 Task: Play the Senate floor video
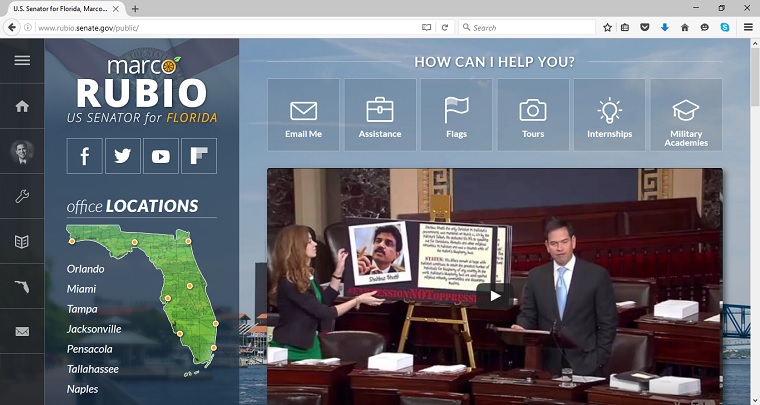(x=494, y=296)
